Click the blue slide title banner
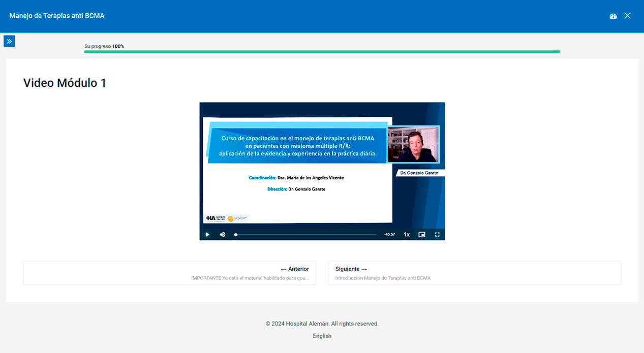 click(x=298, y=146)
